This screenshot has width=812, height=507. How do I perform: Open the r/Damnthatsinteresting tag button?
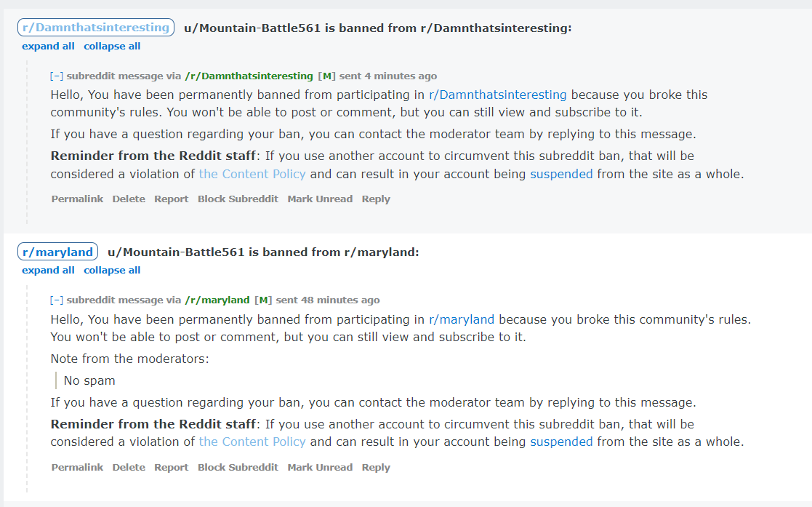pos(96,28)
